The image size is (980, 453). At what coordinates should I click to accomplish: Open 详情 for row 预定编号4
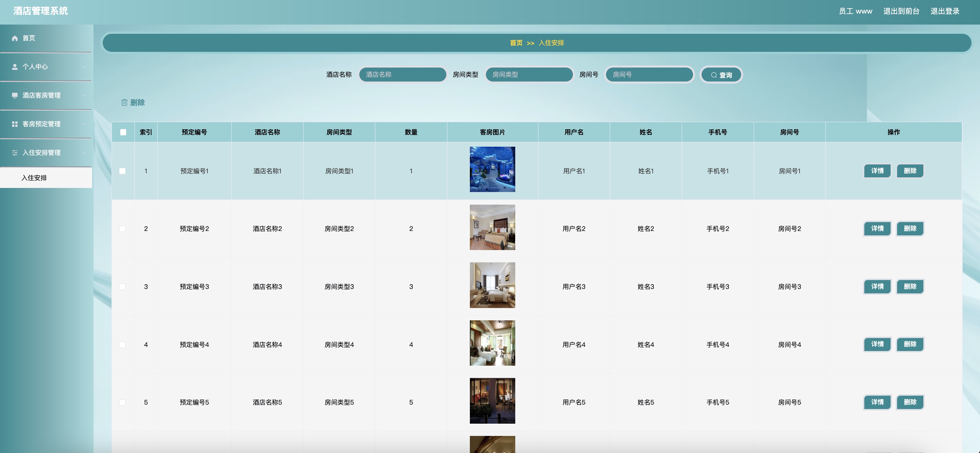coord(877,344)
